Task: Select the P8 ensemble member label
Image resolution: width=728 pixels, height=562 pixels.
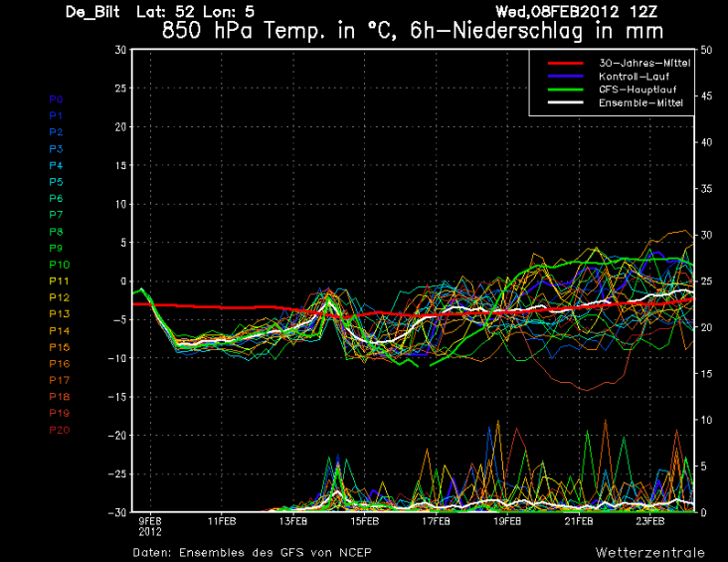Action: point(56,232)
